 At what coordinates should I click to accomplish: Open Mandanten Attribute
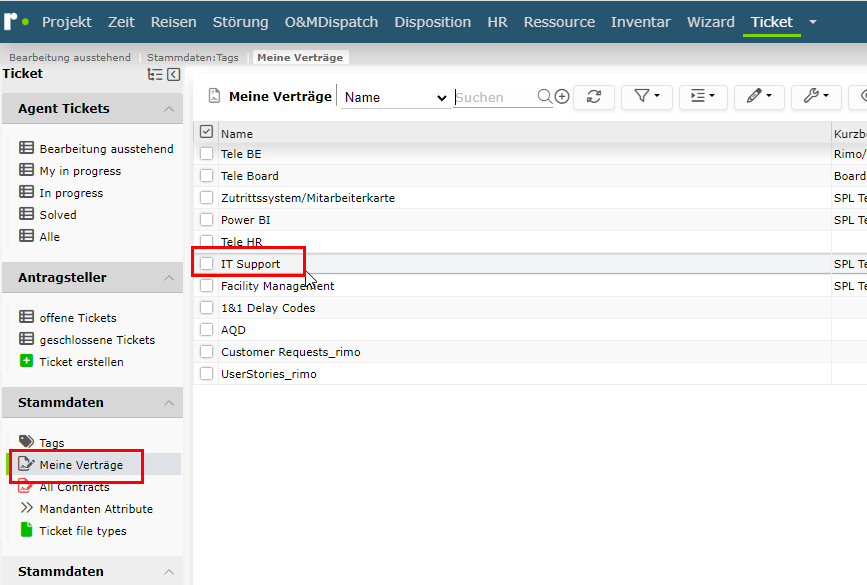[x=96, y=509]
